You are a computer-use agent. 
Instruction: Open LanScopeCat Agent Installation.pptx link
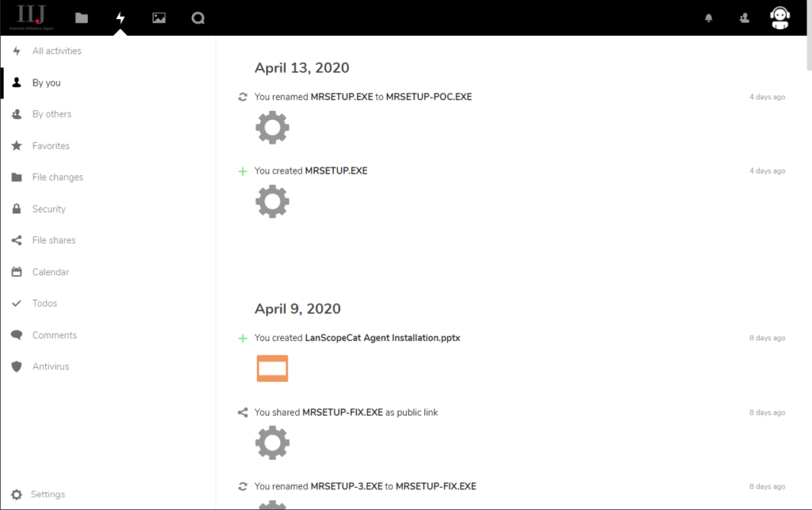(x=382, y=338)
